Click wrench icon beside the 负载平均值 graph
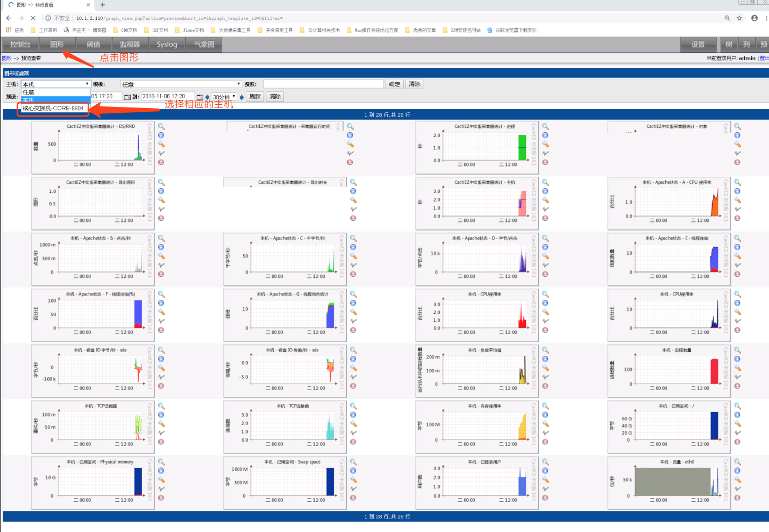Screen dimensions: 769x532 [545, 368]
